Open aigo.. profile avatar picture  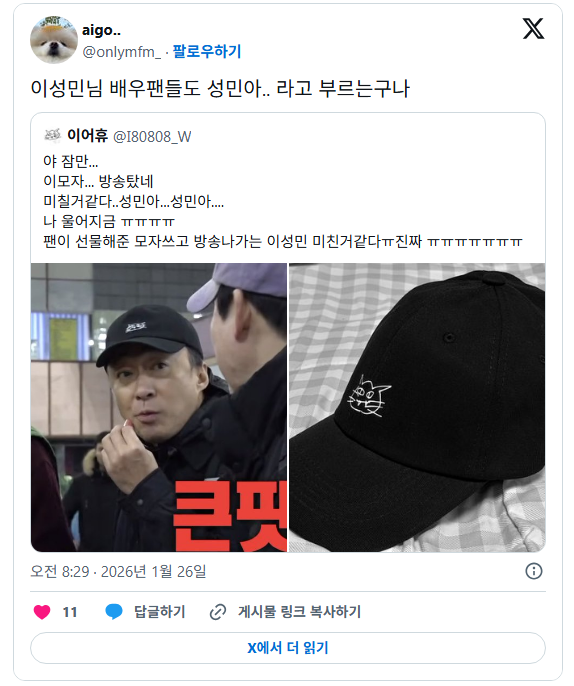click(x=54, y=40)
